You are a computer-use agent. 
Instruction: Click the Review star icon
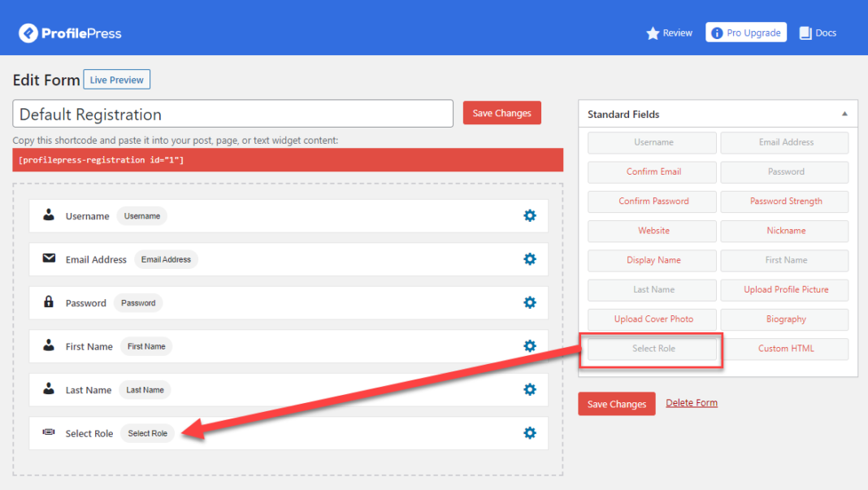pos(652,33)
